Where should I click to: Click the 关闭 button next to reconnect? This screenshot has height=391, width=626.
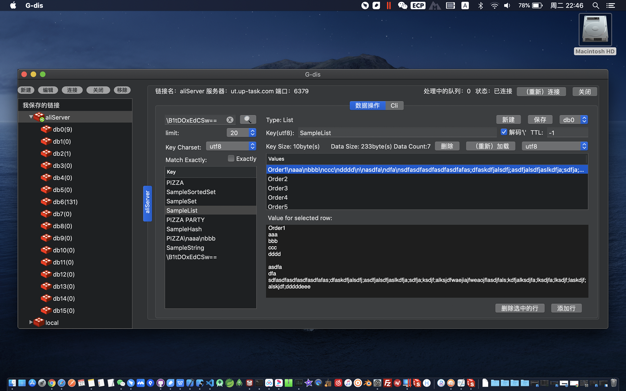coord(584,91)
